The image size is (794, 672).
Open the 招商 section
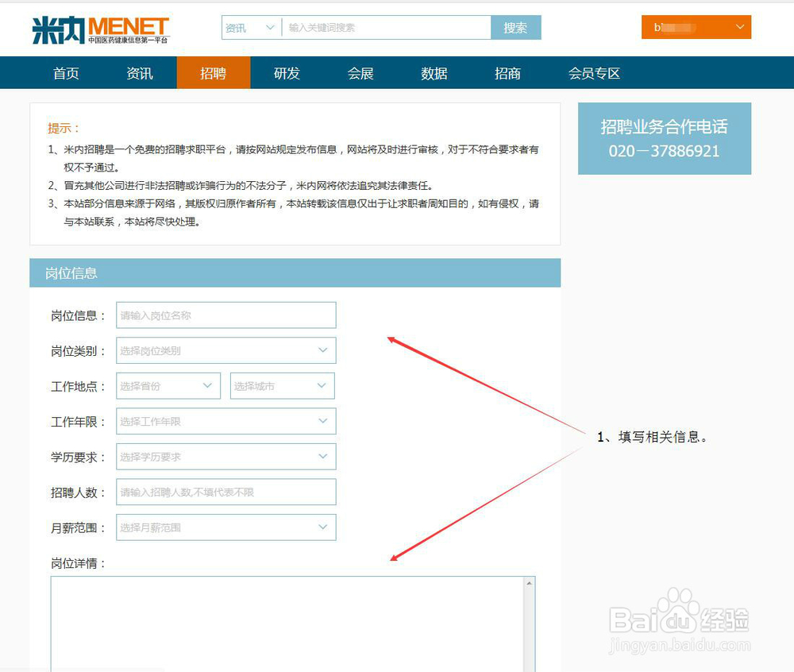coord(507,73)
